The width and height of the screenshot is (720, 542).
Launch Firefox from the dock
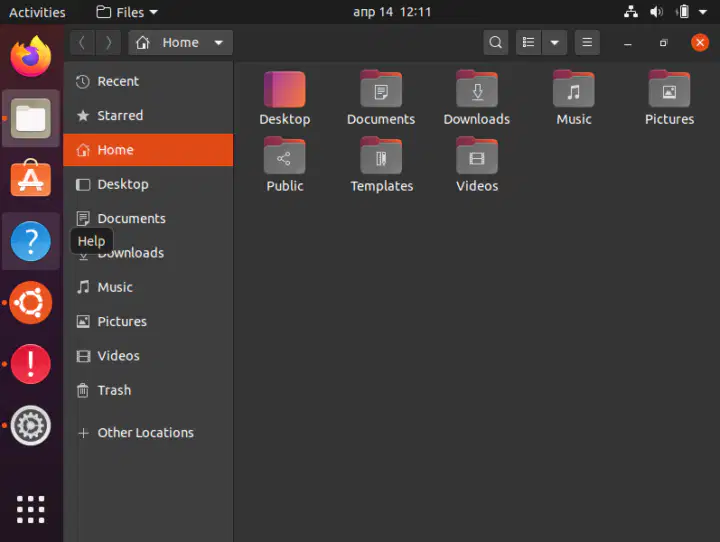31,57
